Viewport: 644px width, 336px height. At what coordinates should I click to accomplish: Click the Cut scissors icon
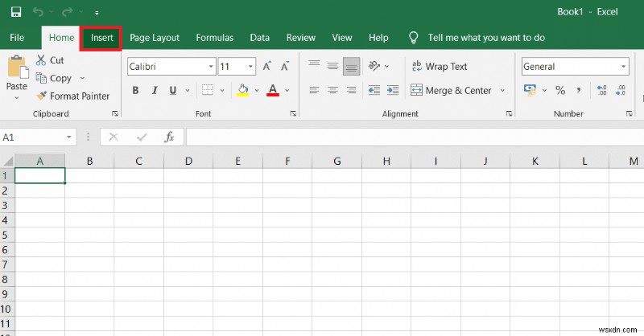coord(40,60)
